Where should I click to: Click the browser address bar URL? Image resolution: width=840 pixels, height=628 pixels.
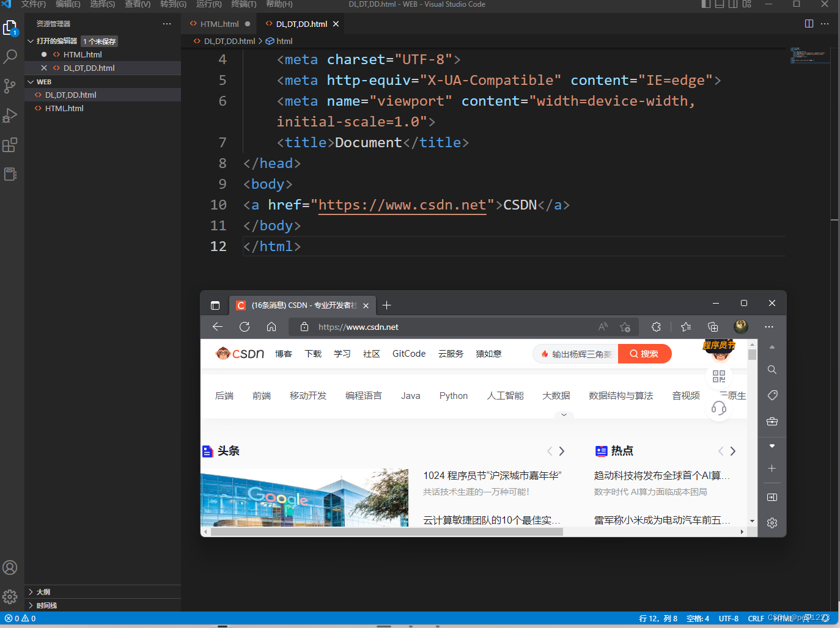point(358,327)
